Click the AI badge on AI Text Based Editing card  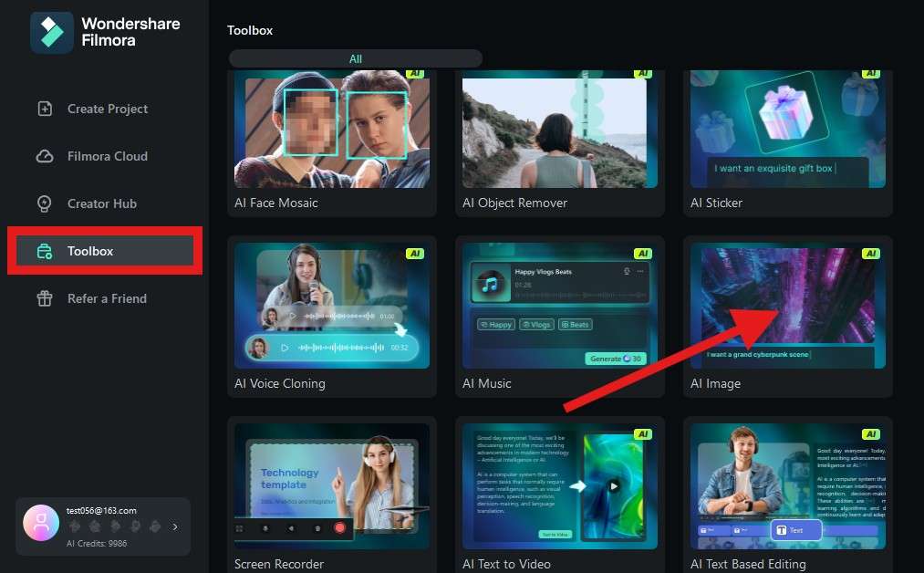[x=870, y=434]
